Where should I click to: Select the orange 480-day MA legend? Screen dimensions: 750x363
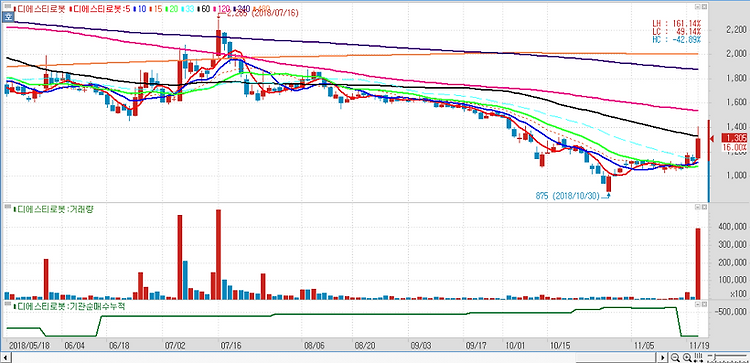pyautogui.click(x=261, y=9)
